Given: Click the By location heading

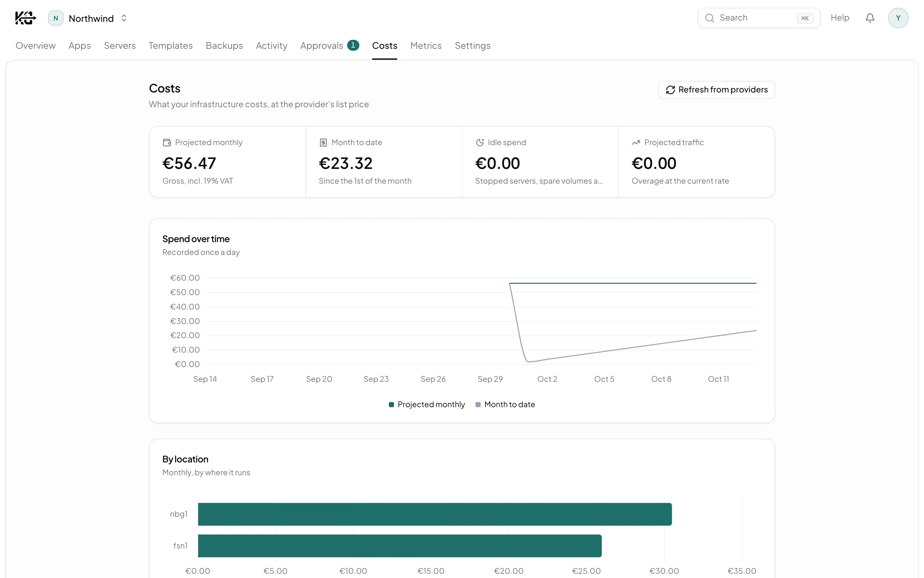Looking at the screenshot, I should click(x=185, y=459).
